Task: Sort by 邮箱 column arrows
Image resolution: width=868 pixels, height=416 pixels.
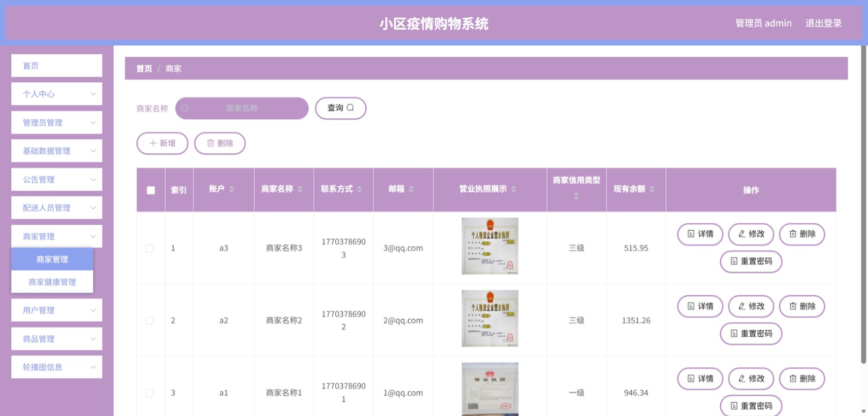Action: pos(411,189)
